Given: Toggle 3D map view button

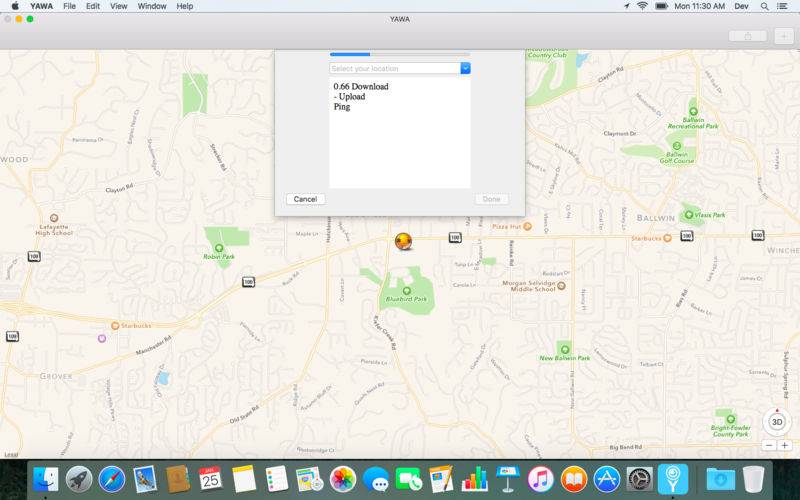Looking at the screenshot, I should [777, 422].
